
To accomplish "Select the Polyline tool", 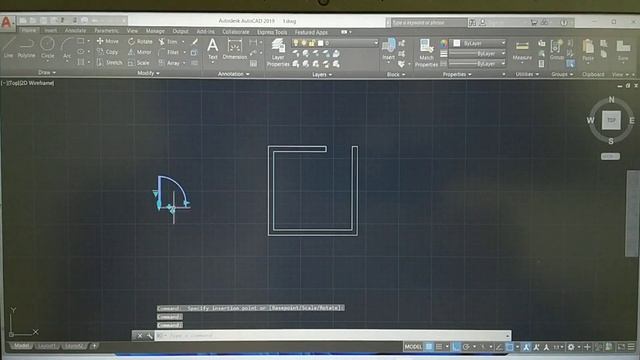I will point(26,48).
